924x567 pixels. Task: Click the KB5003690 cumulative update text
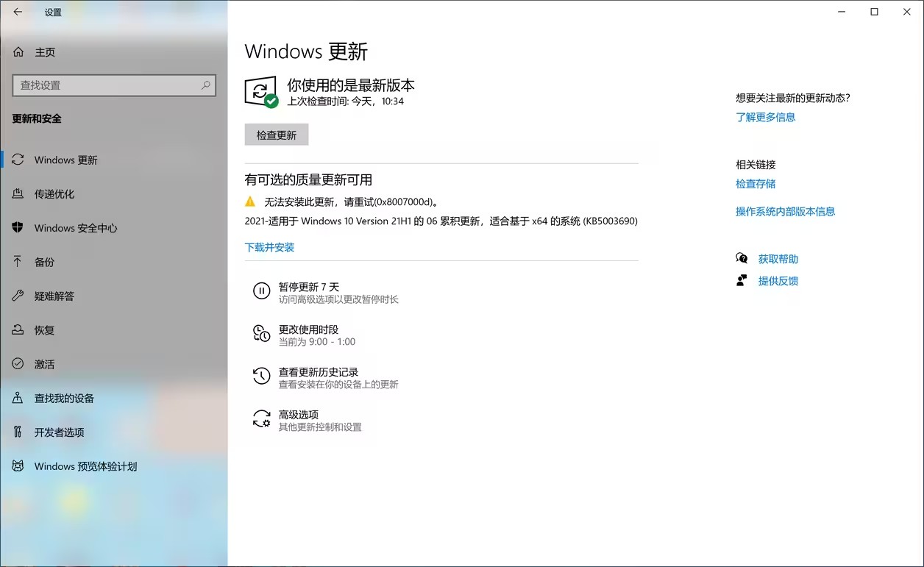click(x=441, y=221)
